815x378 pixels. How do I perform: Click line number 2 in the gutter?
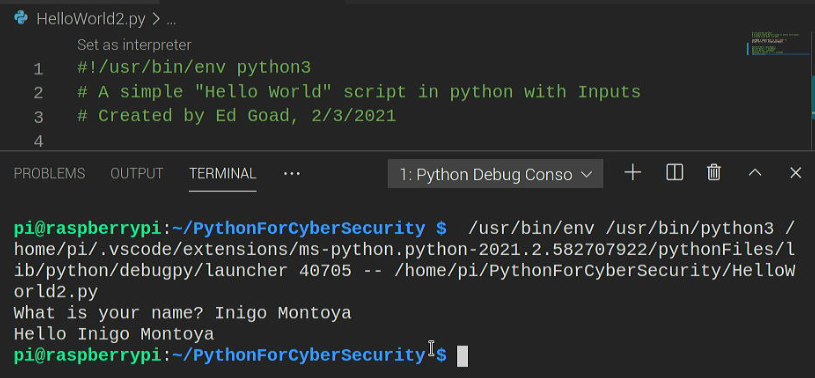(x=38, y=93)
